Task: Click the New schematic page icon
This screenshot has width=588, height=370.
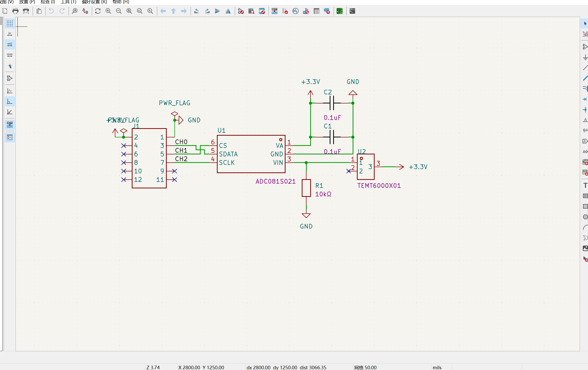Action: click(x=5, y=11)
